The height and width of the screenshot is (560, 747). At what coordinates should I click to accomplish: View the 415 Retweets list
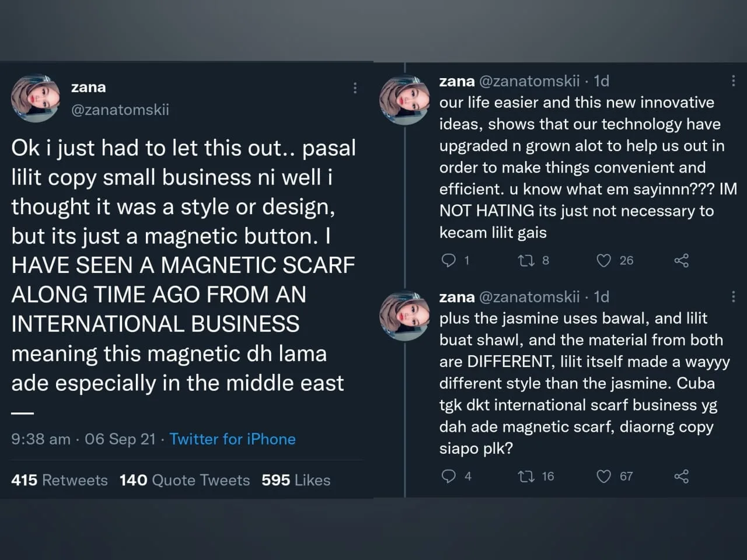pyautogui.click(x=60, y=480)
